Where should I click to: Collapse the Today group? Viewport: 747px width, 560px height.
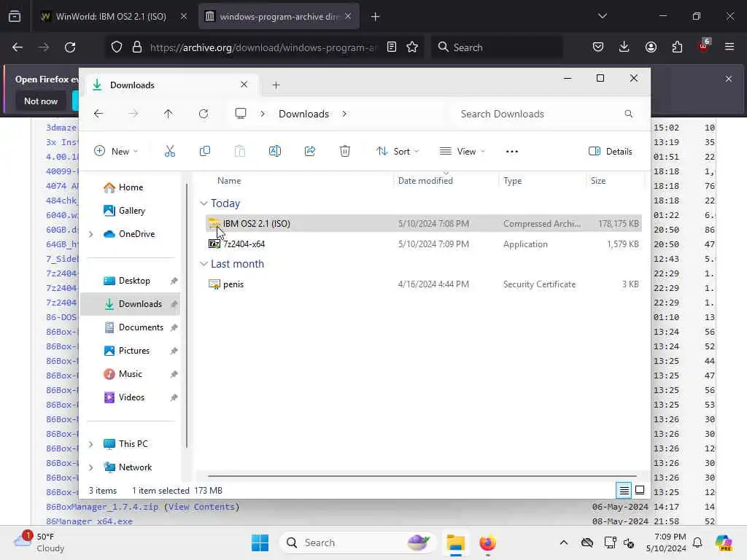click(204, 203)
